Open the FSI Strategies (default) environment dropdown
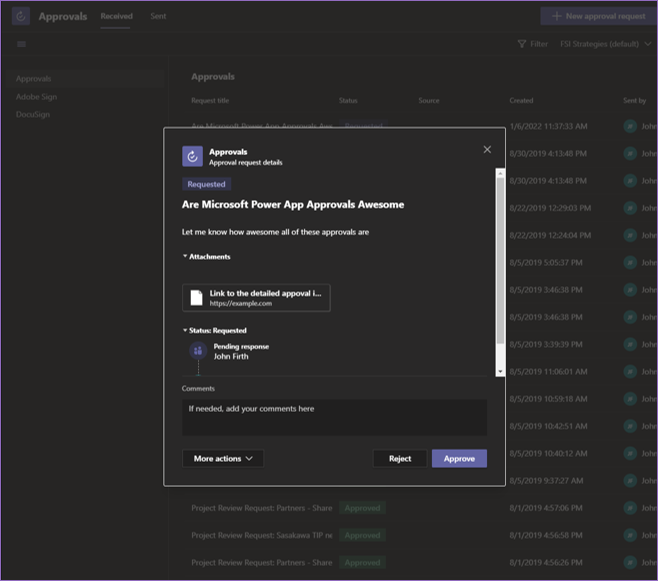The height and width of the screenshot is (581, 658). point(606,44)
